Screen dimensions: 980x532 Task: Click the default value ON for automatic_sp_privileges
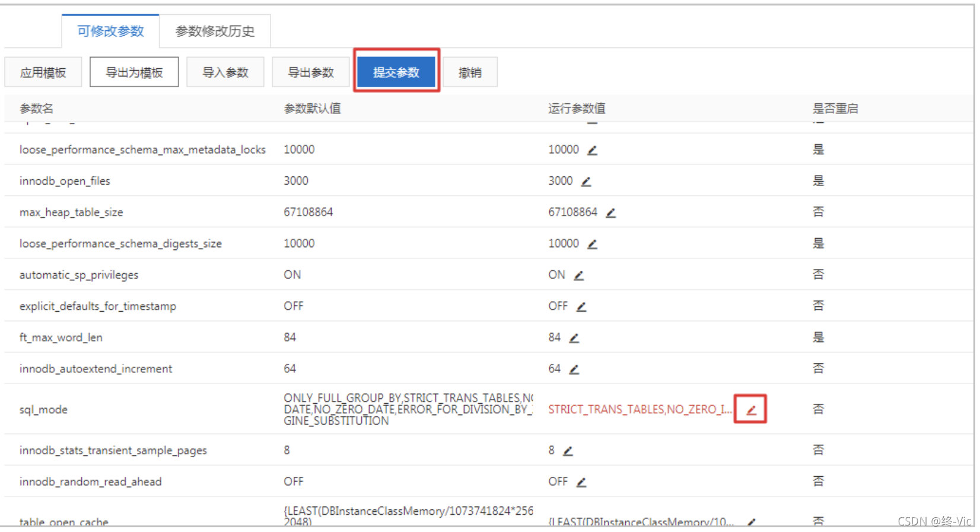point(292,275)
